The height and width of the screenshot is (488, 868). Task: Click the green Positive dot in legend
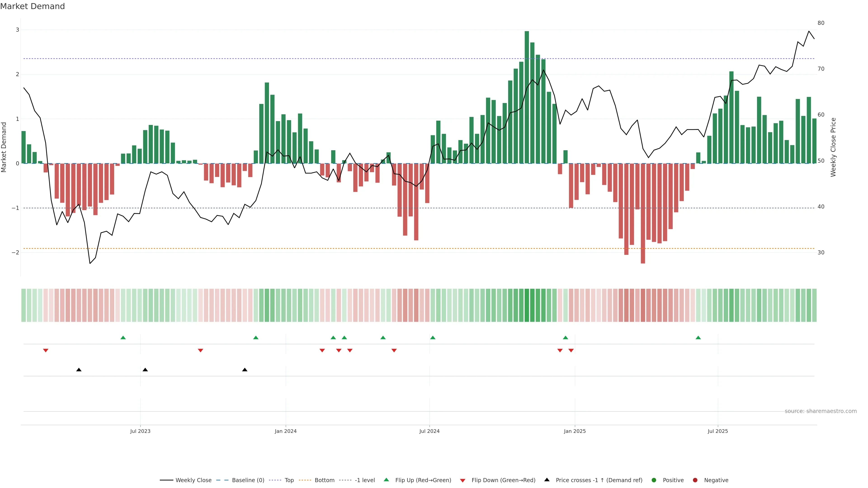click(x=654, y=480)
